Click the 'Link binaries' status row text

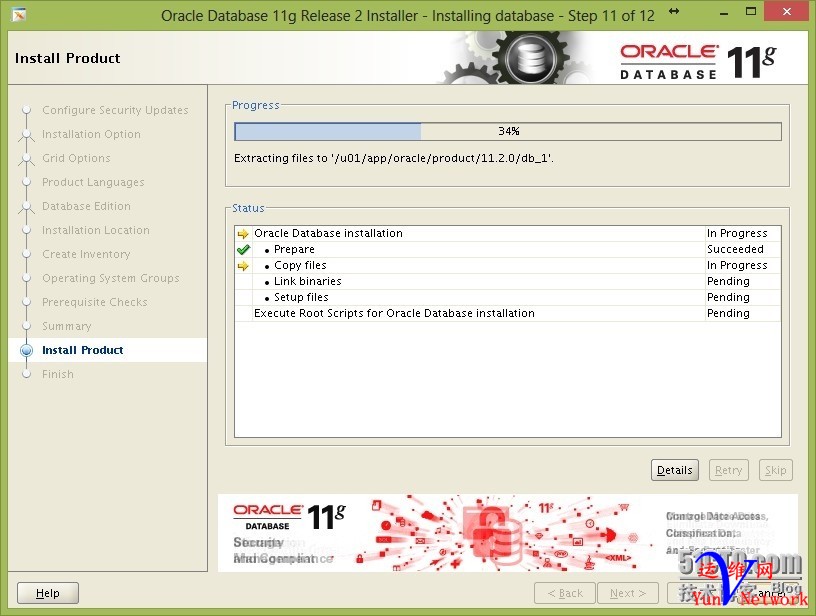(308, 281)
